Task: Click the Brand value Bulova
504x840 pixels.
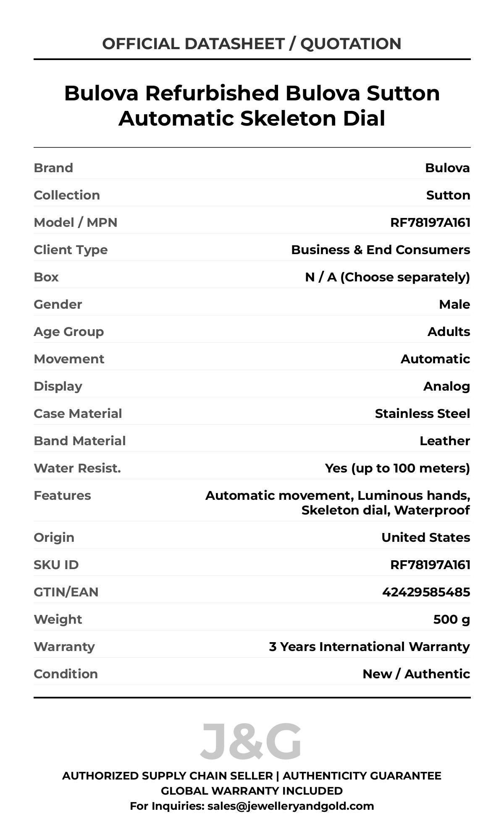Action: [x=447, y=168]
